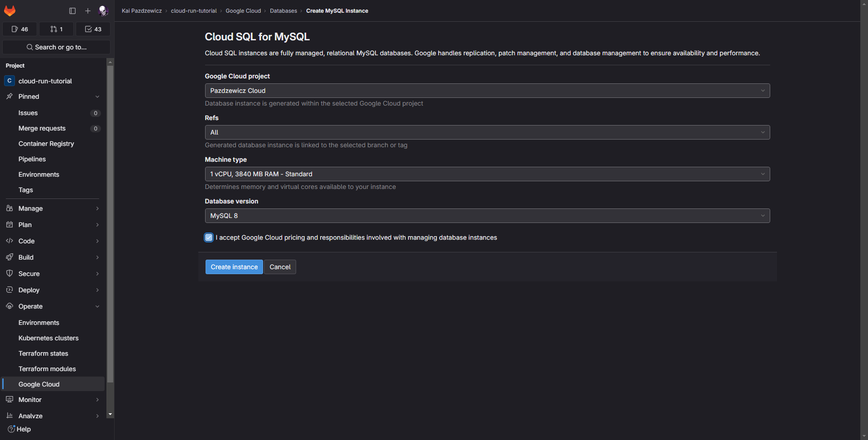868x440 pixels.
Task: Open the Google Cloud project dropdown
Action: [x=487, y=91]
